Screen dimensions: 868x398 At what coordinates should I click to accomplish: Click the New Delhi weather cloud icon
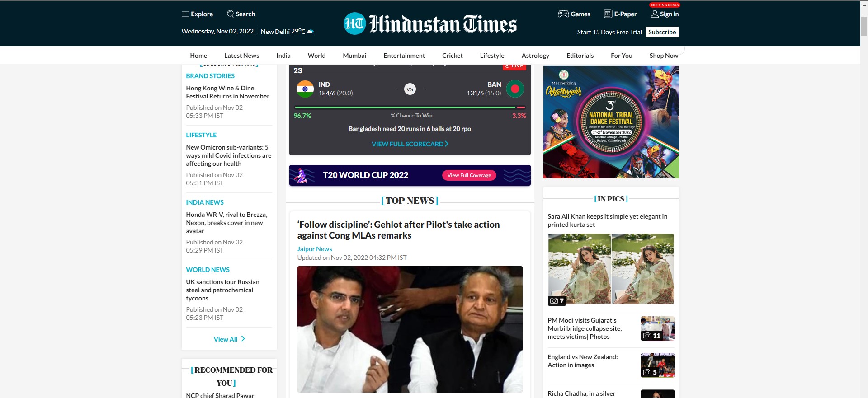coord(310,32)
